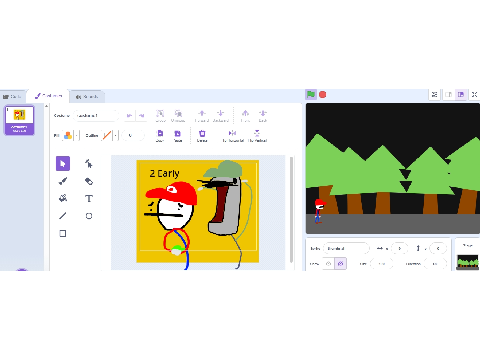Select the Fill bucket tool
This screenshot has width=480, height=360.
point(63,198)
